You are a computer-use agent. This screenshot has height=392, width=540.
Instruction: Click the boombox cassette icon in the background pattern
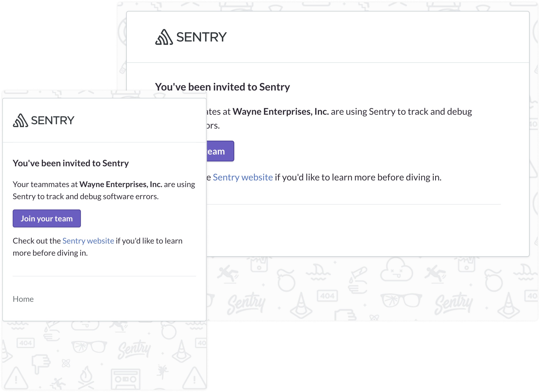coord(126,378)
